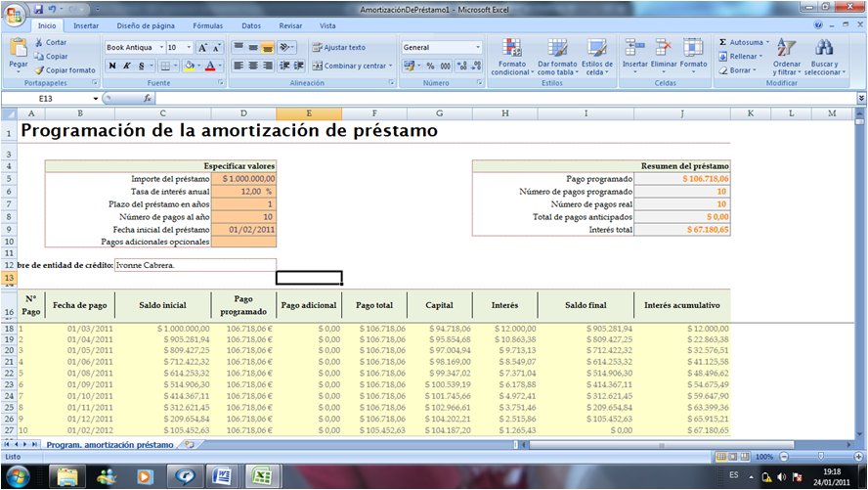
Task: Decrease decimal places
Action: (x=476, y=66)
